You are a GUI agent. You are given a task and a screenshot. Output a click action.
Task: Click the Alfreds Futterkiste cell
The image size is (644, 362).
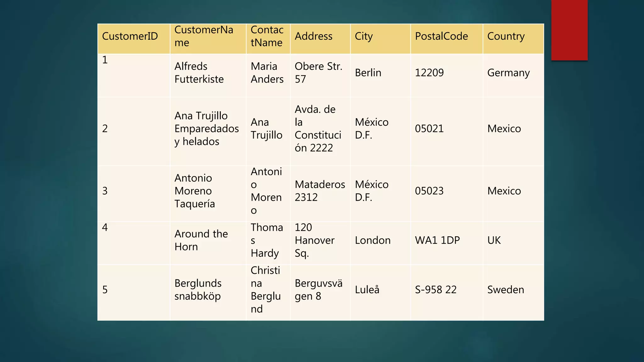[x=208, y=75]
